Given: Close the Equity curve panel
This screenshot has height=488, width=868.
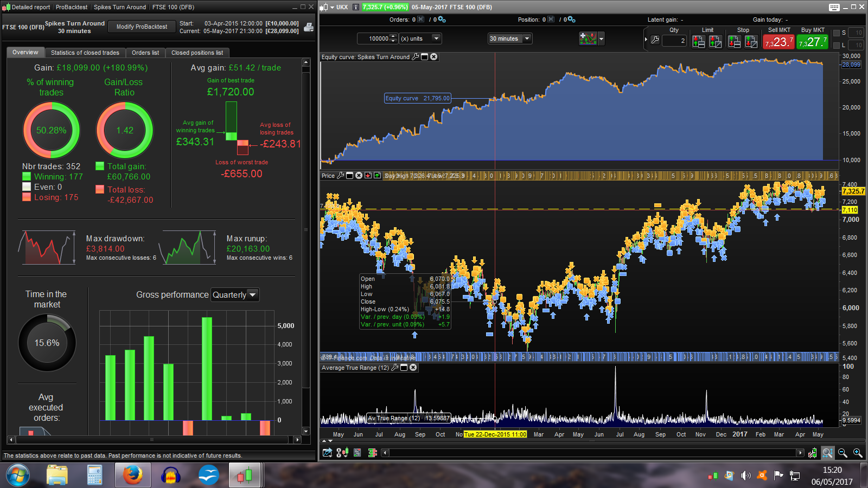Looking at the screenshot, I should pyautogui.click(x=434, y=56).
